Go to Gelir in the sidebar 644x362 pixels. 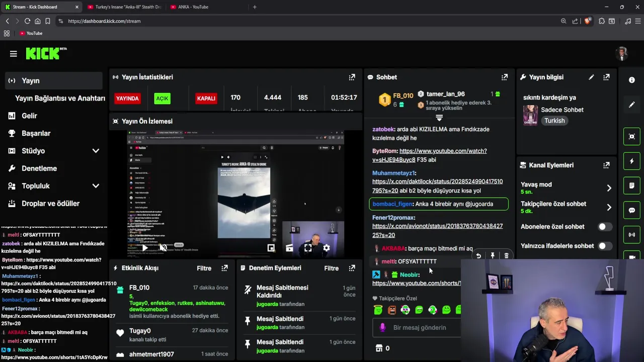coord(29,116)
